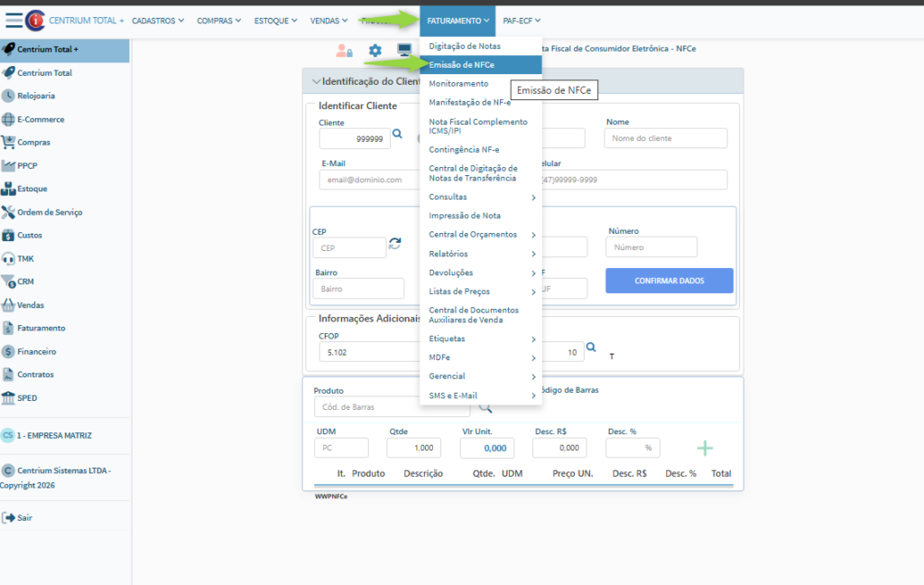Click the magnifier beside the value 10
The width and height of the screenshot is (924, 585).
point(591,348)
